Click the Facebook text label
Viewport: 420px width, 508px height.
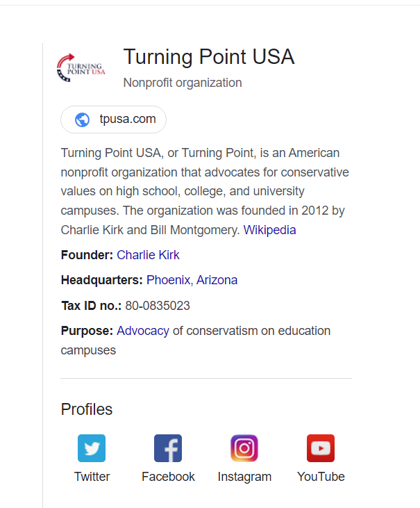point(168,477)
